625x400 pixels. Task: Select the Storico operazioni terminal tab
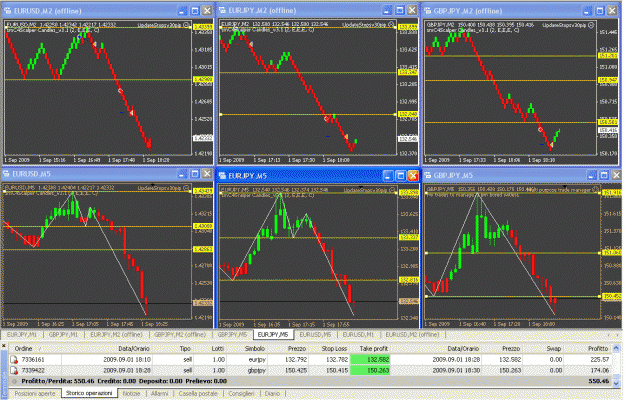click(x=89, y=393)
